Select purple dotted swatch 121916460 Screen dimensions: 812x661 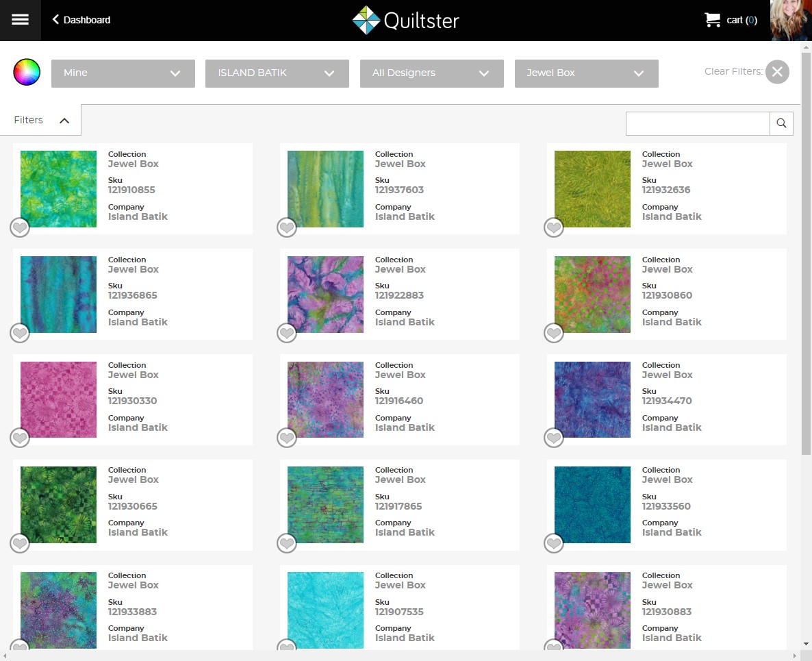coord(325,399)
